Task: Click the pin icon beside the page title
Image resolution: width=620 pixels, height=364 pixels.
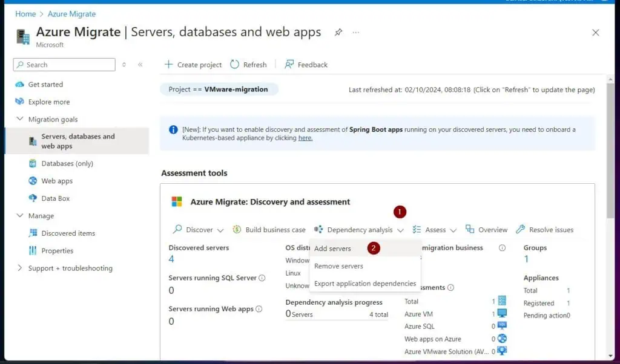Action: [338, 33]
